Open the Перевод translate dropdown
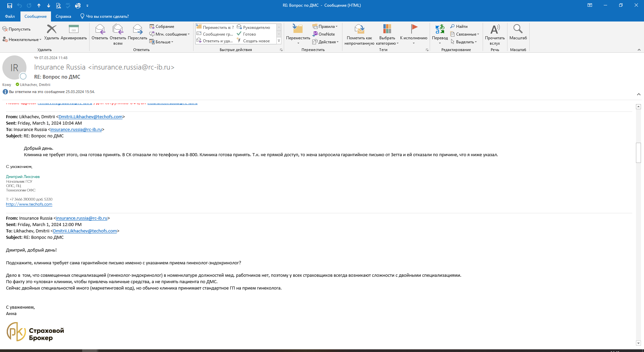The image size is (644, 352). 440,34
